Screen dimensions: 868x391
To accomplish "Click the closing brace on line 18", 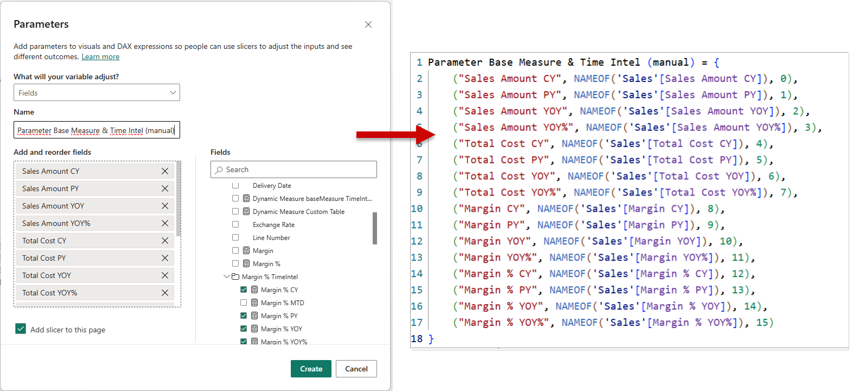I will pyautogui.click(x=431, y=339).
